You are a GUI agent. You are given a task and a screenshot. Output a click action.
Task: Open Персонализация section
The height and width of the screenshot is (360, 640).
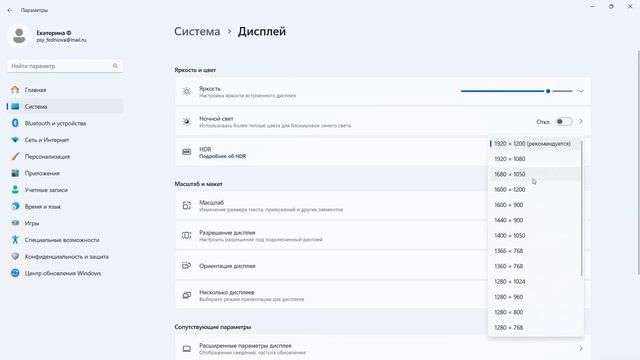click(x=65, y=156)
